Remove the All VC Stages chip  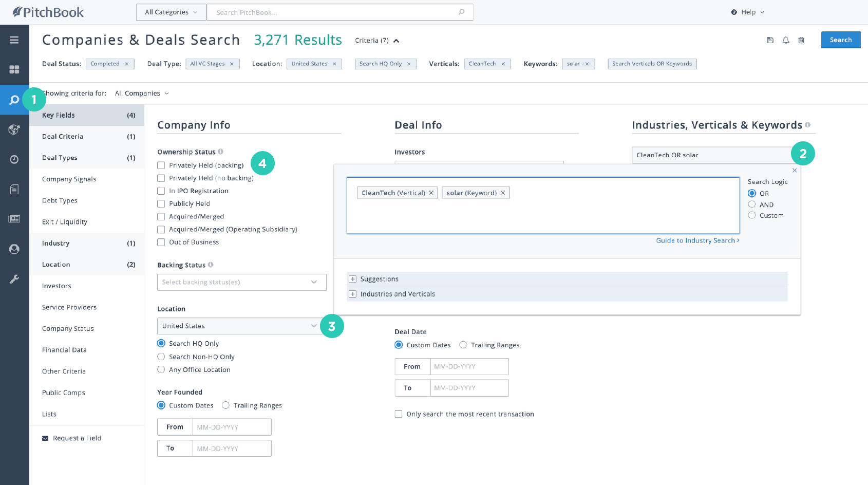coord(232,64)
